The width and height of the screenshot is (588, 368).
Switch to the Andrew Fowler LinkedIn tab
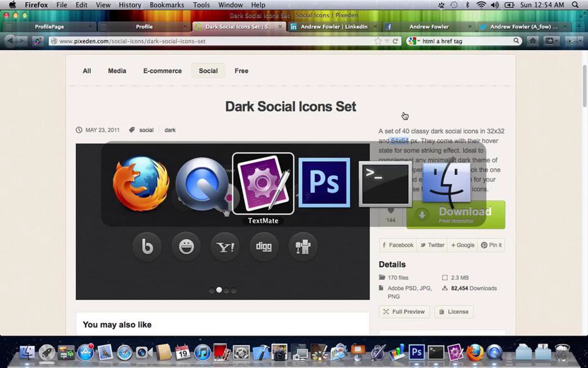coord(334,26)
